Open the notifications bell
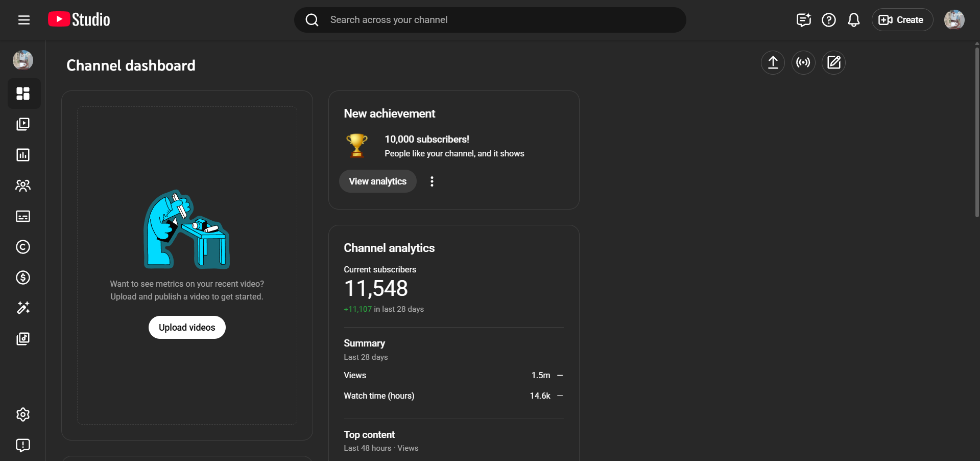Screen dimensions: 980x461 tap(853, 20)
